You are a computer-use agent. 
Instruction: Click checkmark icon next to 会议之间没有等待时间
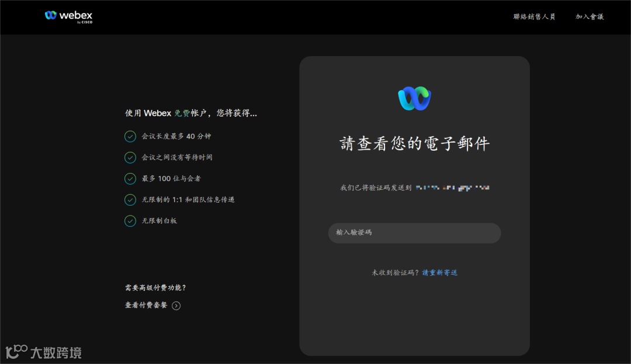130,157
